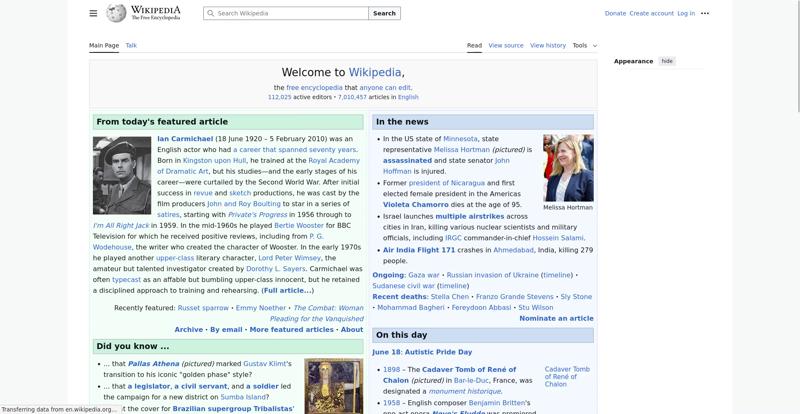
Task: Open the Emmy Noether link
Action: (261, 308)
